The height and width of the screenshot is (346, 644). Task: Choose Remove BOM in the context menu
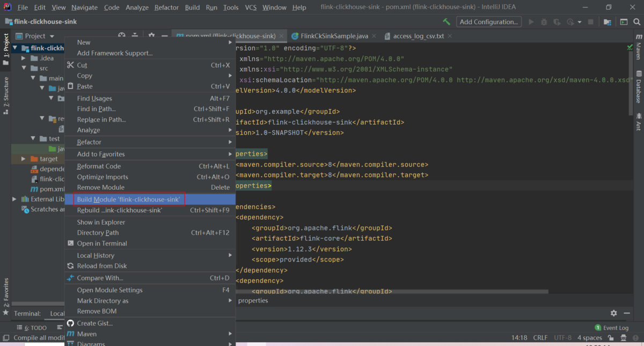150,311
